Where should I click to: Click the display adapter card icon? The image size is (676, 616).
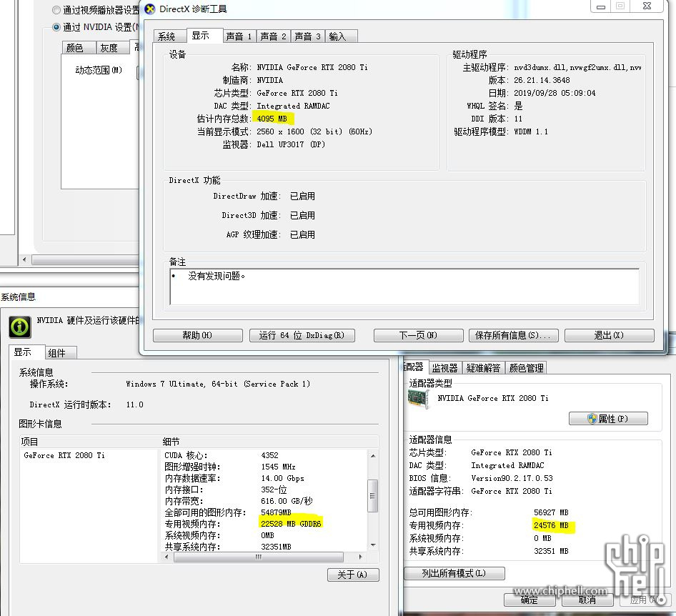pos(418,399)
